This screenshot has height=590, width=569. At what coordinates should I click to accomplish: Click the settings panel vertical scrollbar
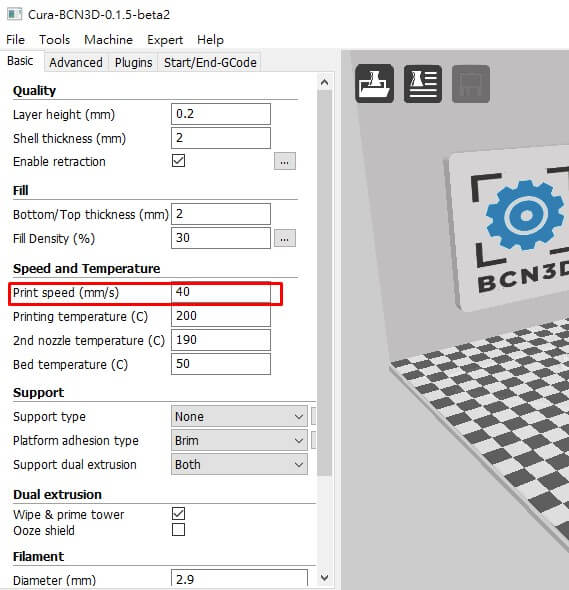click(x=324, y=283)
